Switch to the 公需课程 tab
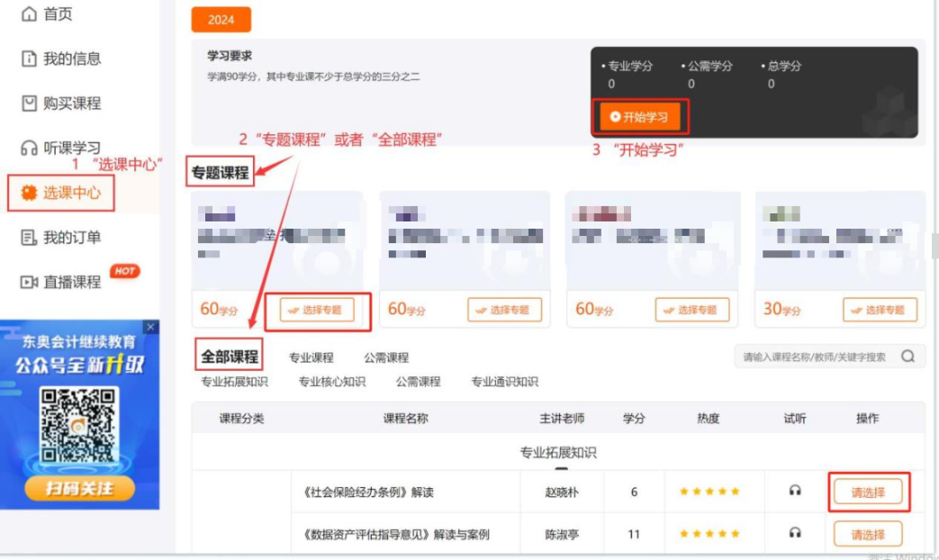Screen dimensions: 939x560 coord(387,357)
